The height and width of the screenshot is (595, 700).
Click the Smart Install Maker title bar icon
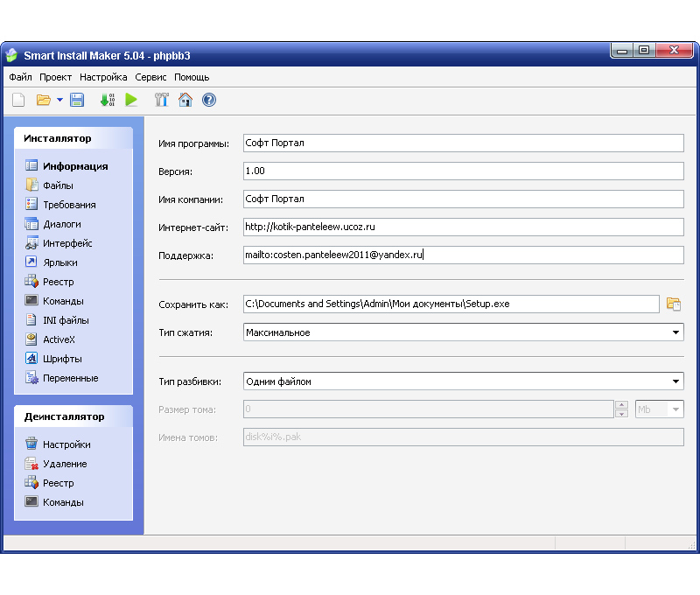[11, 55]
